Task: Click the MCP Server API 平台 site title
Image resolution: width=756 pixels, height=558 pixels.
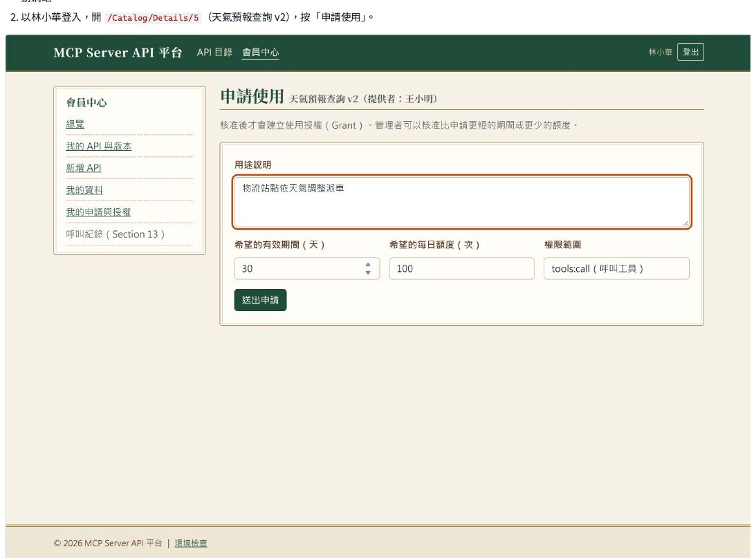Action: coord(118,52)
